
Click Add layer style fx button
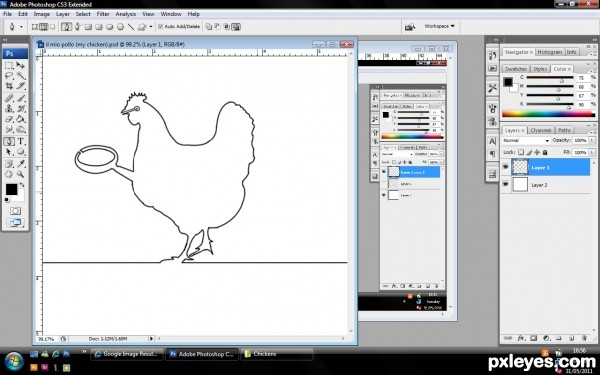click(521, 338)
